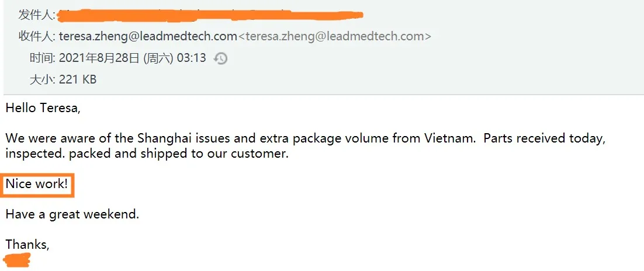Click the time history clock icon
The image size is (644, 271).
[x=220, y=58]
